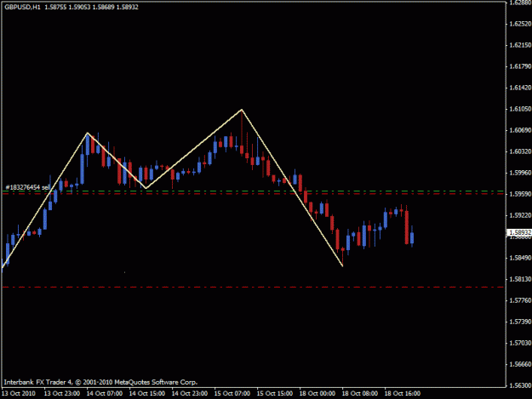
Task: Click the 13 Oct 23:00 time label
Action: click(x=62, y=394)
